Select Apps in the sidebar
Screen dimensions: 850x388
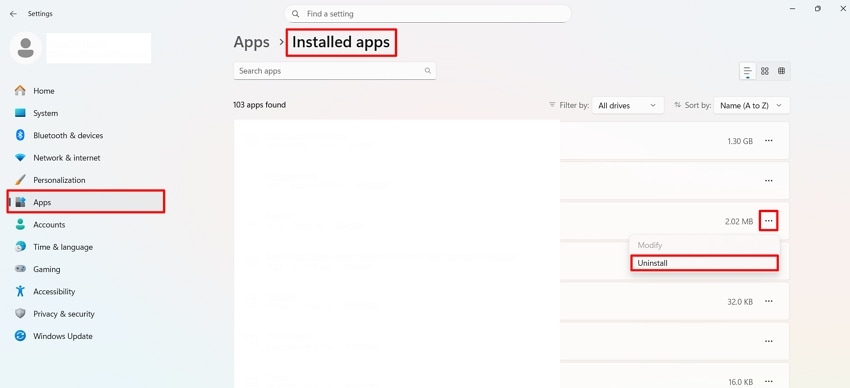(x=86, y=202)
